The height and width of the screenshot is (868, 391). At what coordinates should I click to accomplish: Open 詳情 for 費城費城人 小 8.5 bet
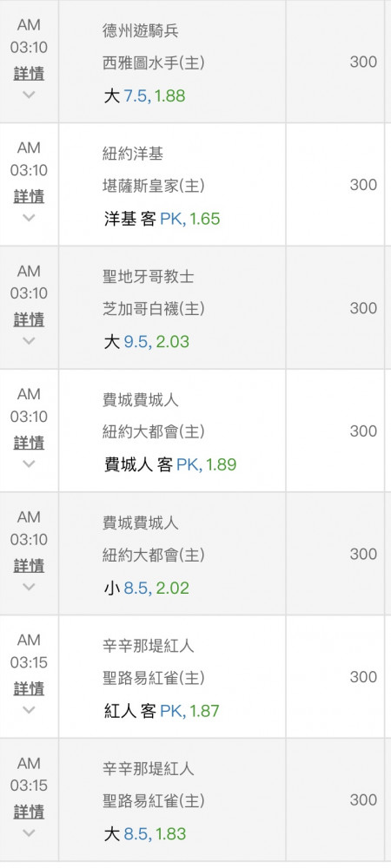coord(29,566)
